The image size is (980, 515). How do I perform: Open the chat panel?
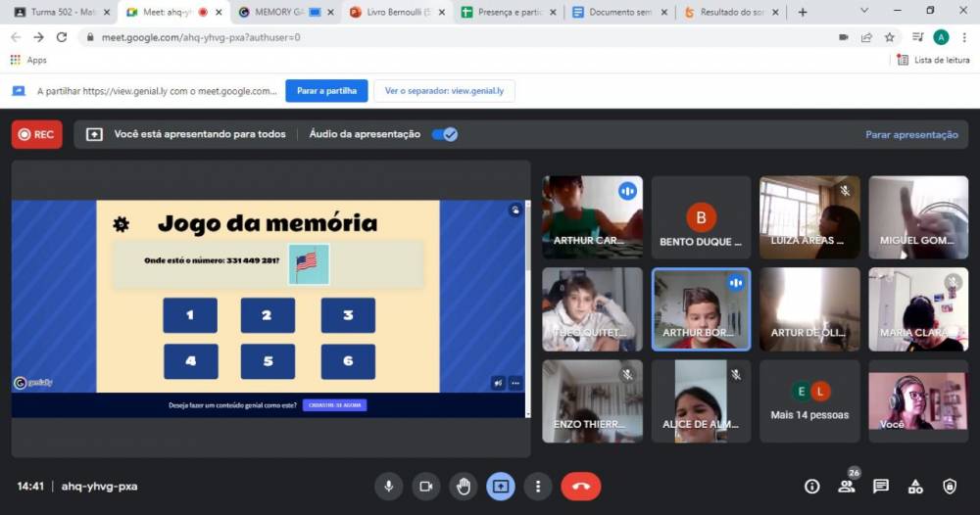(x=880, y=487)
